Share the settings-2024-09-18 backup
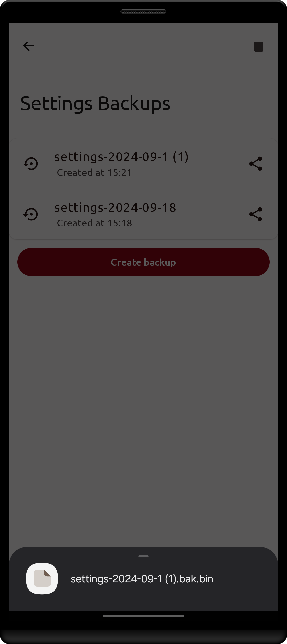 (256, 214)
